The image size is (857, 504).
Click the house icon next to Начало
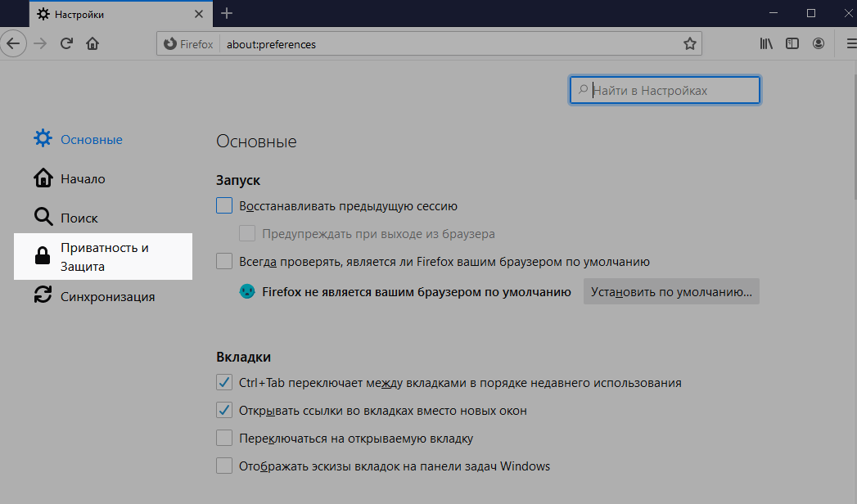click(x=43, y=178)
